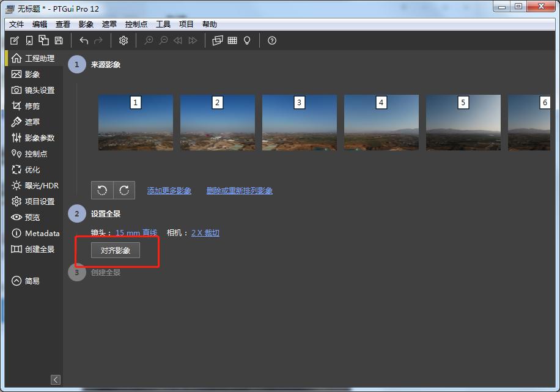560x392 pixels.
Task: Open the 文件 menu
Action: click(17, 24)
